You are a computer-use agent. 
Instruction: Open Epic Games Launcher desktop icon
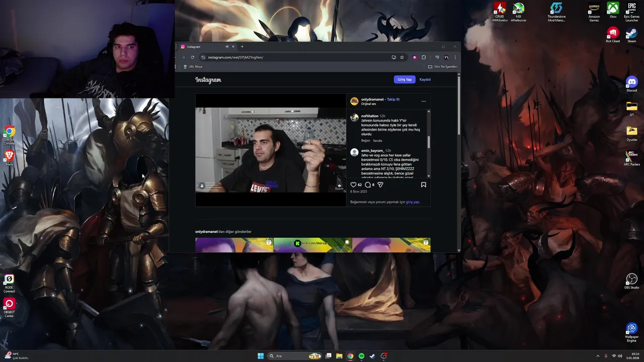coord(631,12)
